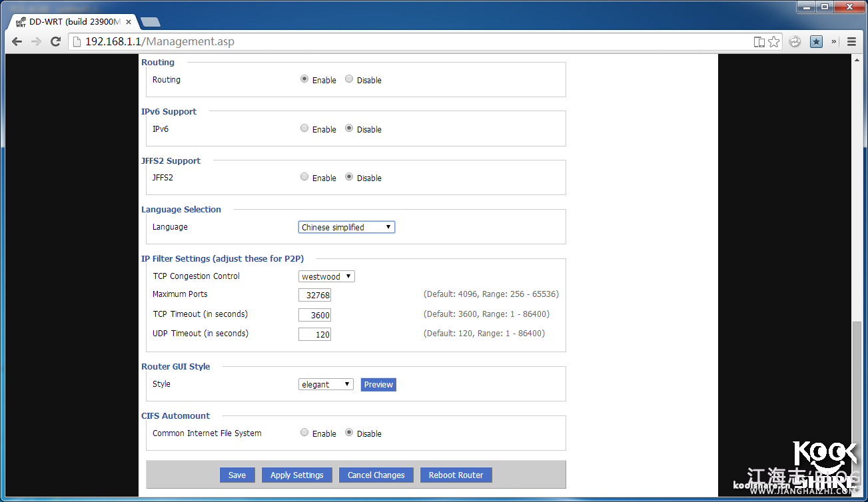Open a new browser tab

tap(151, 22)
